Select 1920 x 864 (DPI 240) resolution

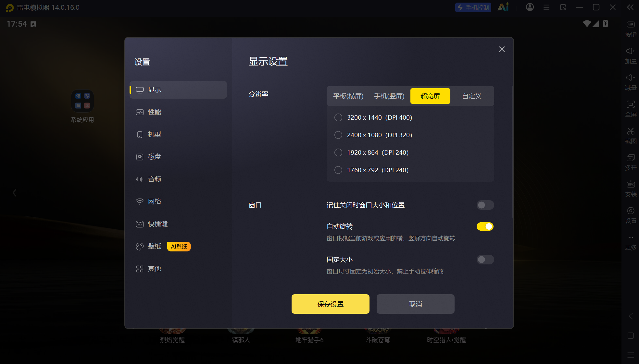coord(371,152)
